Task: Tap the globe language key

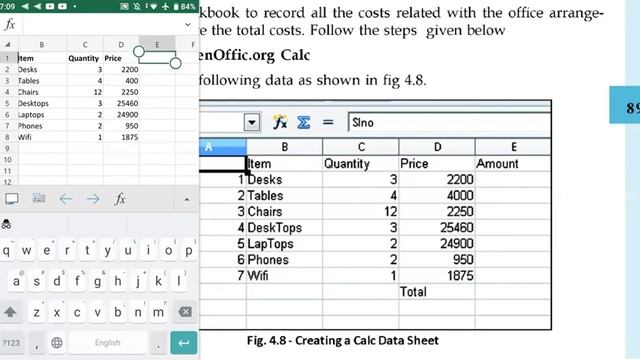Action: tap(57, 343)
